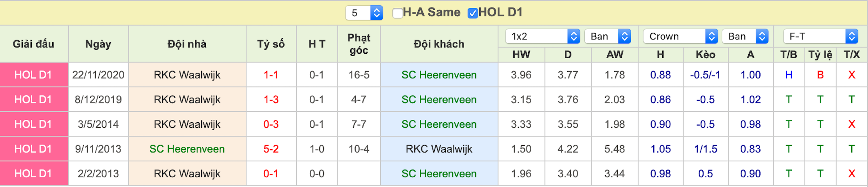868x187 pixels.
Task: Click the Tỷ số column header
Action: (x=271, y=44)
